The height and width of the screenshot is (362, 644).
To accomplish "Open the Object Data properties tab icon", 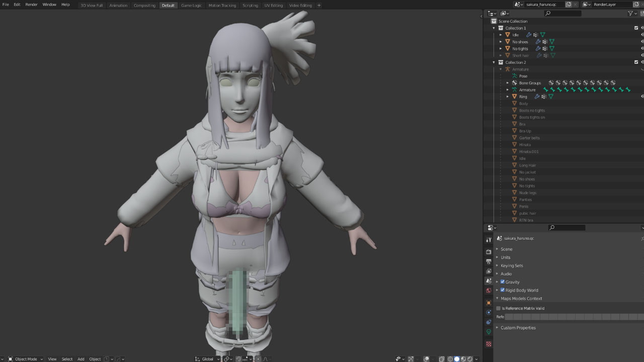I will [489, 332].
